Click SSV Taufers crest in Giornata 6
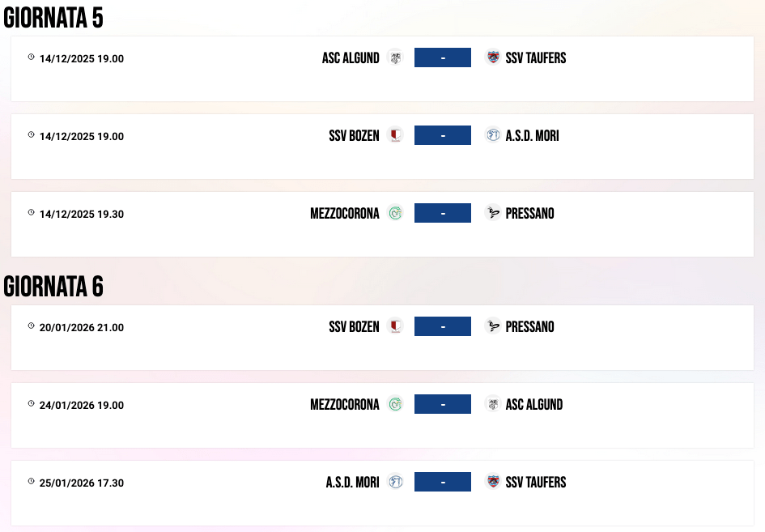765x532 pixels. 492,482
